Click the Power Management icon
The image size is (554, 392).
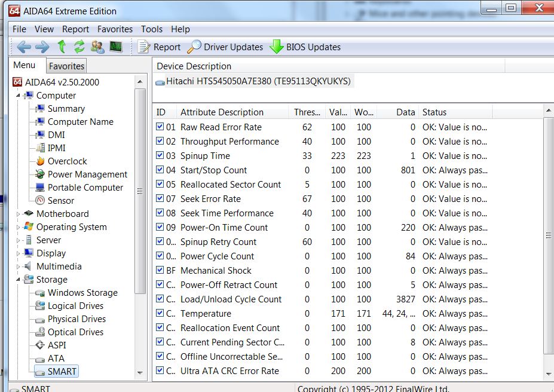point(40,174)
